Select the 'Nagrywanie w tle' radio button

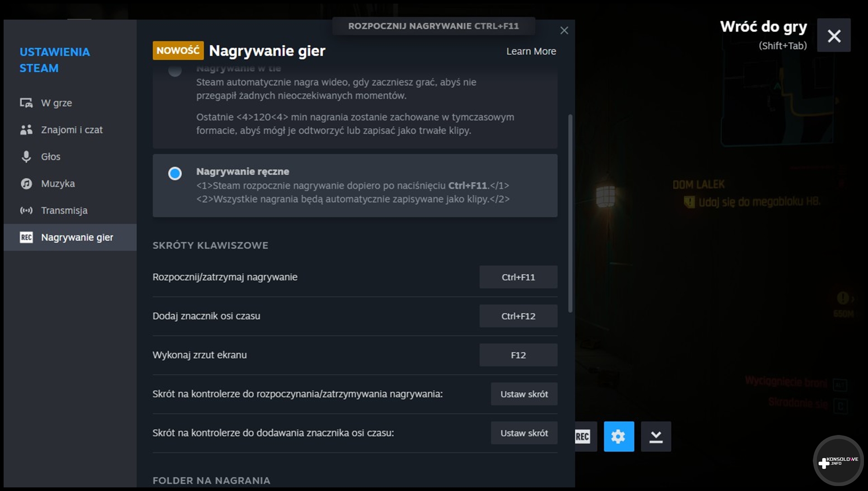point(175,71)
